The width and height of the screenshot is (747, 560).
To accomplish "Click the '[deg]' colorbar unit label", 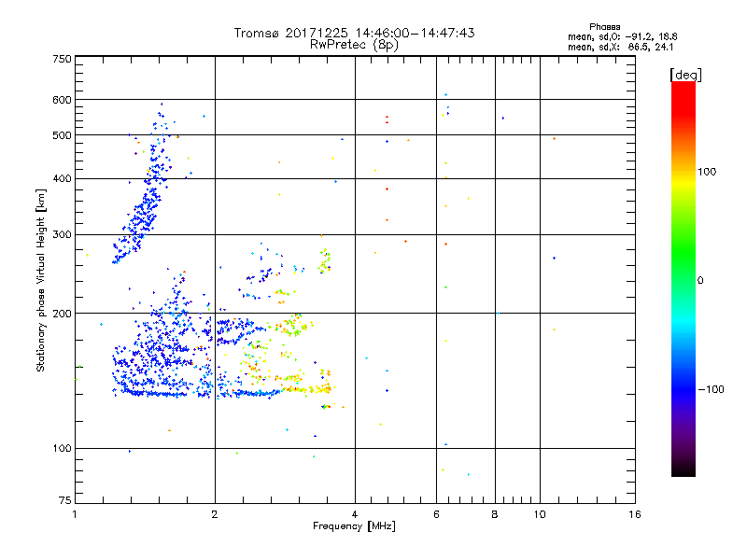I will [685, 75].
